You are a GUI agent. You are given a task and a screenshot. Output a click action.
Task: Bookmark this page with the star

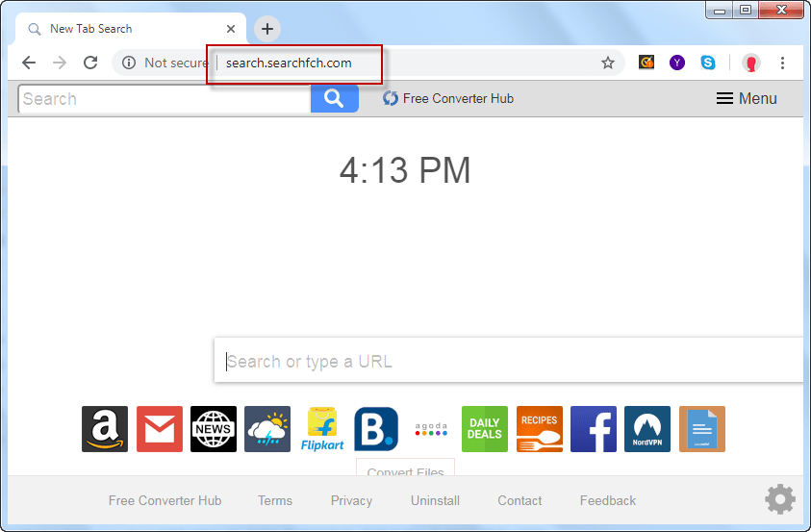608,63
